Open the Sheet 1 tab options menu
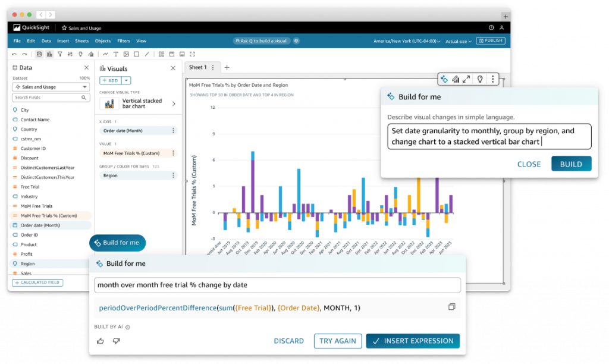The image size is (609, 364). 213,68
